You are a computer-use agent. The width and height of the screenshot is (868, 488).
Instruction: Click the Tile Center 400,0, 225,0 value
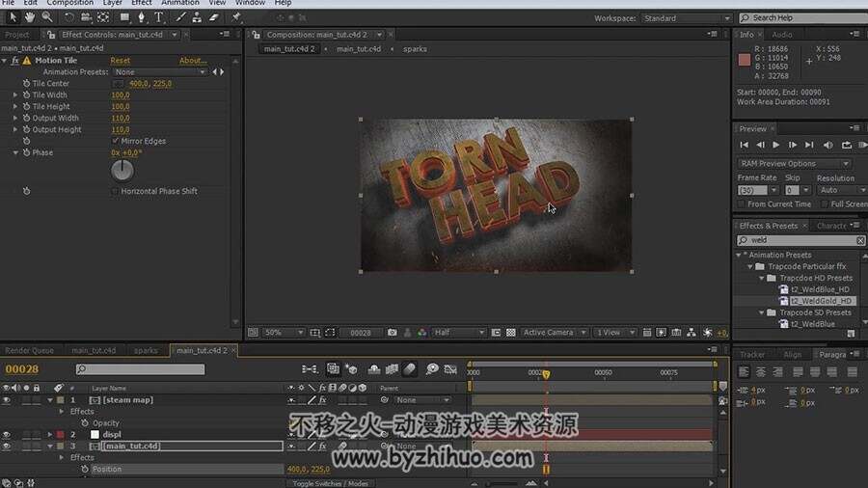(150, 84)
